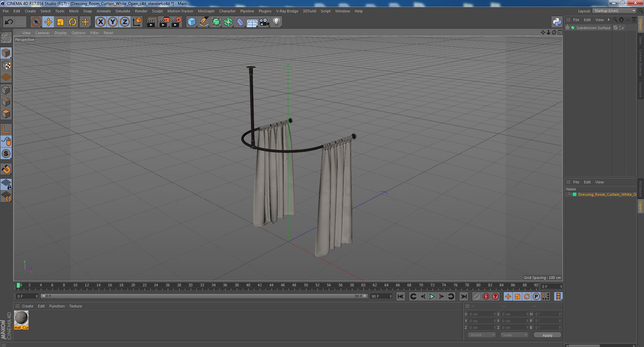Click the end frame 90 F field
This screenshot has width=644, height=347.
[x=381, y=296]
